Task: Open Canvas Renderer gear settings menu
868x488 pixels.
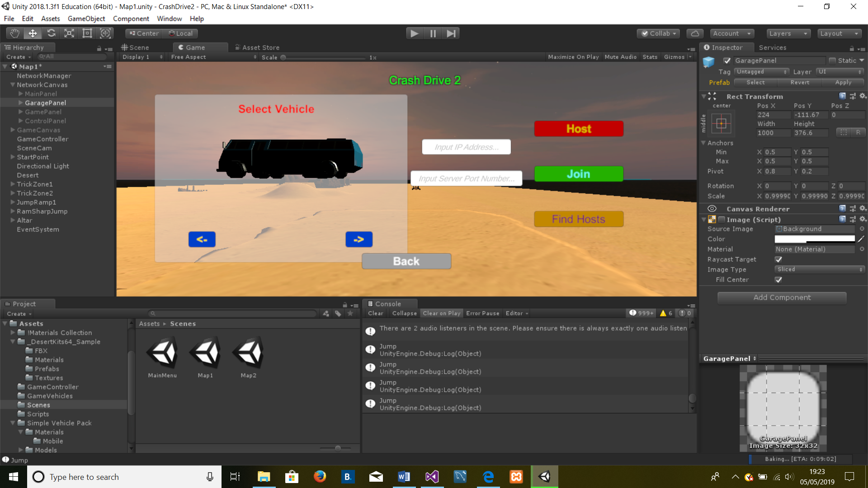Action: tap(863, 208)
